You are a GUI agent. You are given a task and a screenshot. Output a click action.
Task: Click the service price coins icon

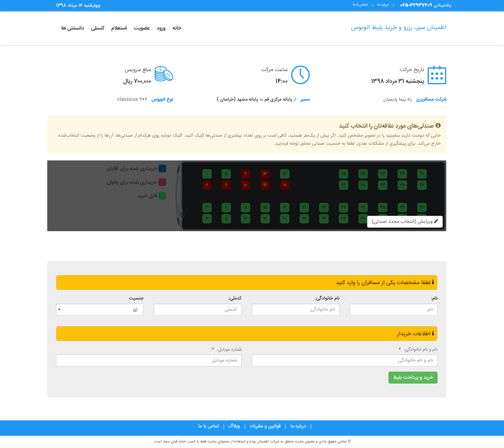point(164,74)
